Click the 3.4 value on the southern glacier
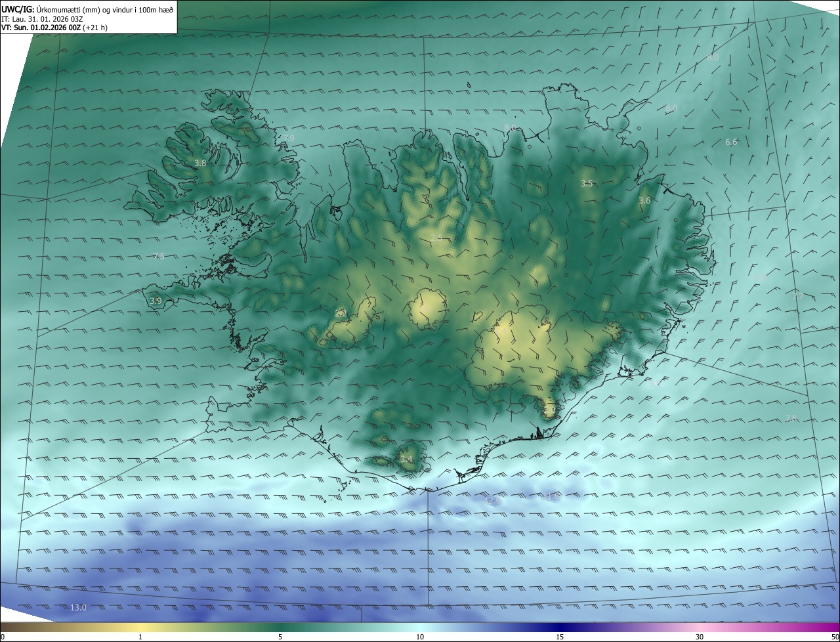Screen dimensions: 840x642 click(x=406, y=459)
